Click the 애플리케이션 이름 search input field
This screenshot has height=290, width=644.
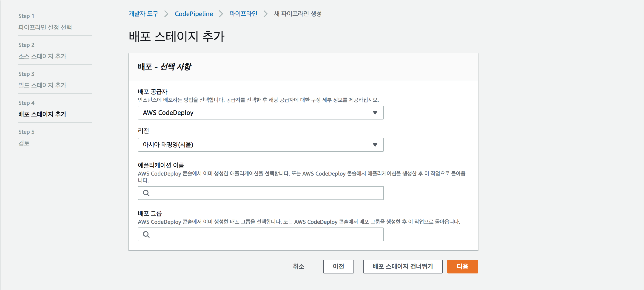pos(260,193)
